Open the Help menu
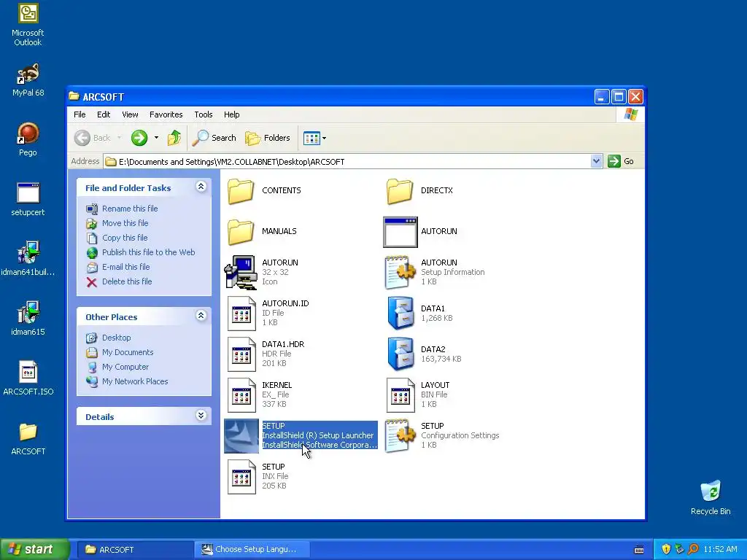This screenshot has height=560, width=747. pos(231,114)
